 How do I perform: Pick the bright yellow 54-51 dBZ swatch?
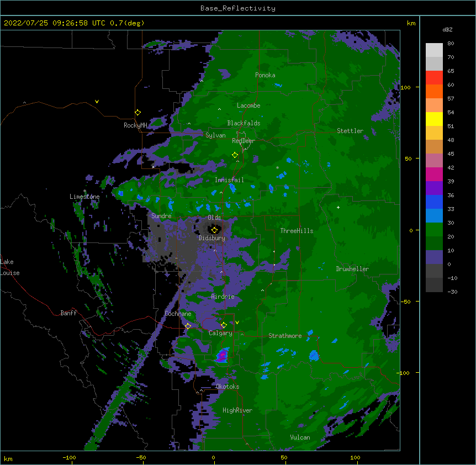[434, 119]
